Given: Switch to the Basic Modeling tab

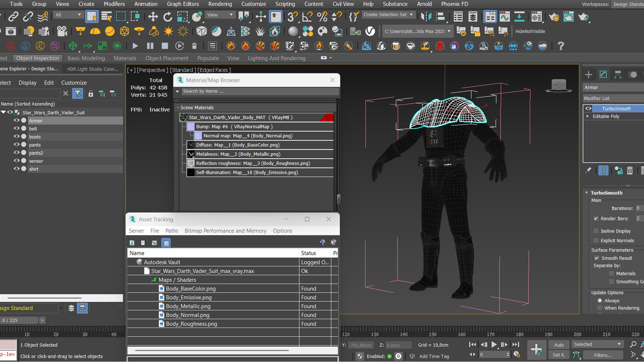Looking at the screenshot, I should tap(86, 58).
